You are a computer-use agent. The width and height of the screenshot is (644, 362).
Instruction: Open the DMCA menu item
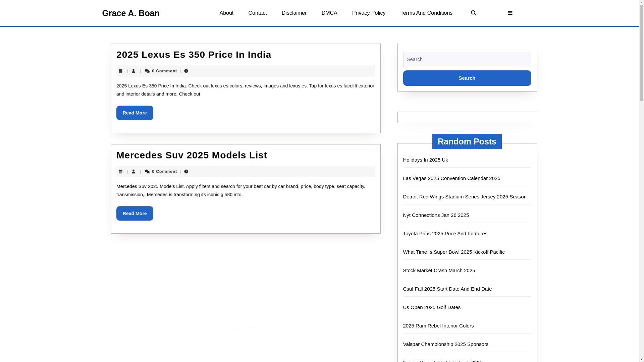[x=329, y=13]
